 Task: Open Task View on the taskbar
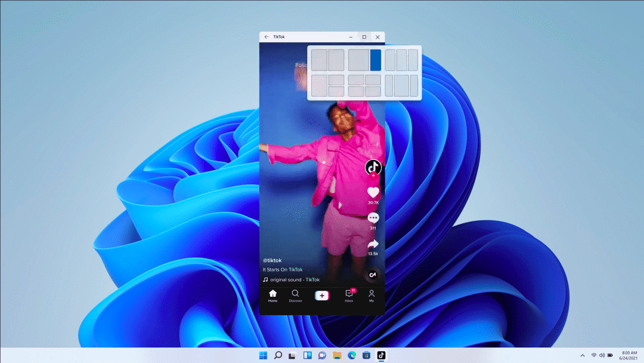coord(292,355)
